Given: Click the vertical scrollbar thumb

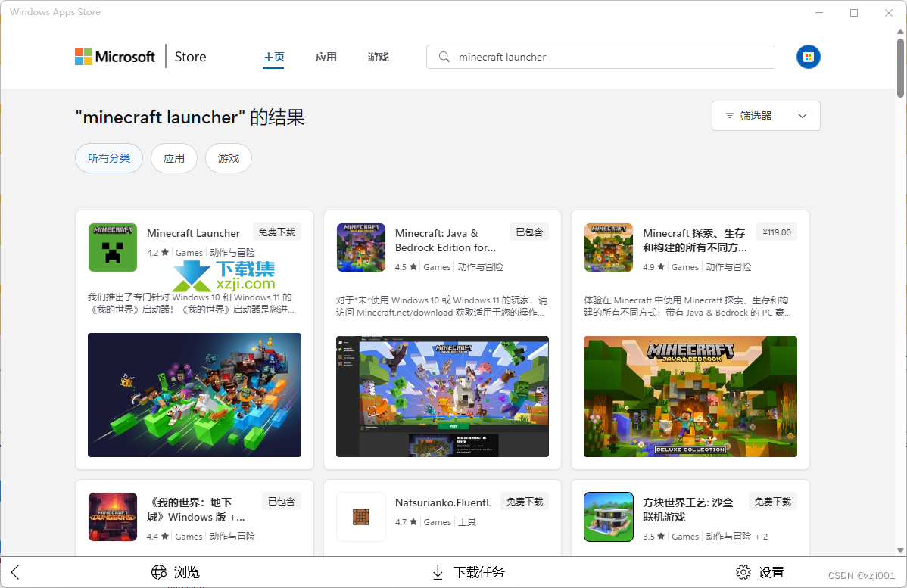Looking at the screenshot, I should tap(900, 67).
